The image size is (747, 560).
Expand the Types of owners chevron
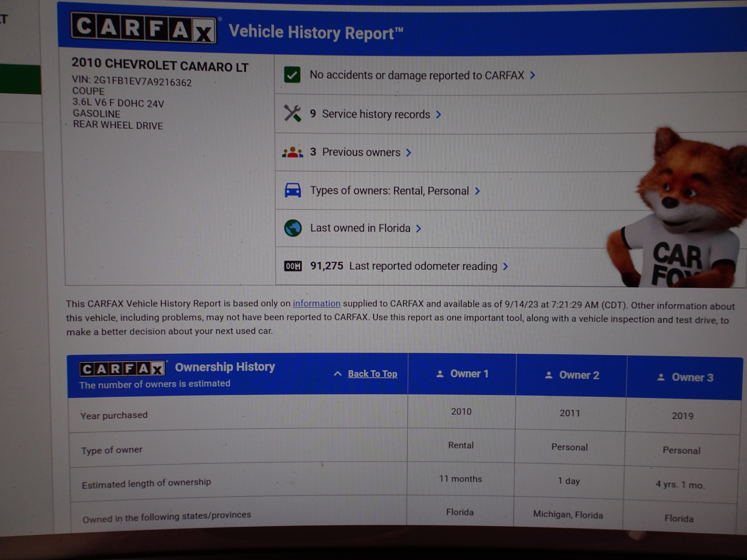[477, 191]
